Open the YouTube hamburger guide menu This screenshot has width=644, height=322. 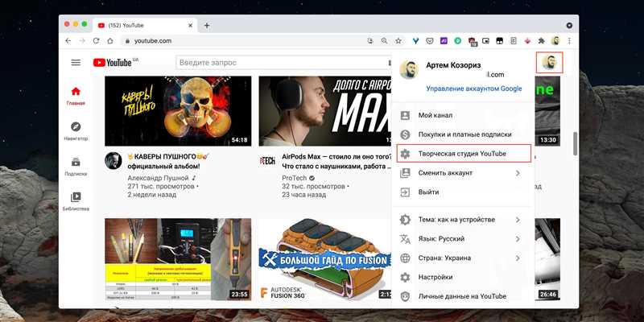(x=76, y=63)
